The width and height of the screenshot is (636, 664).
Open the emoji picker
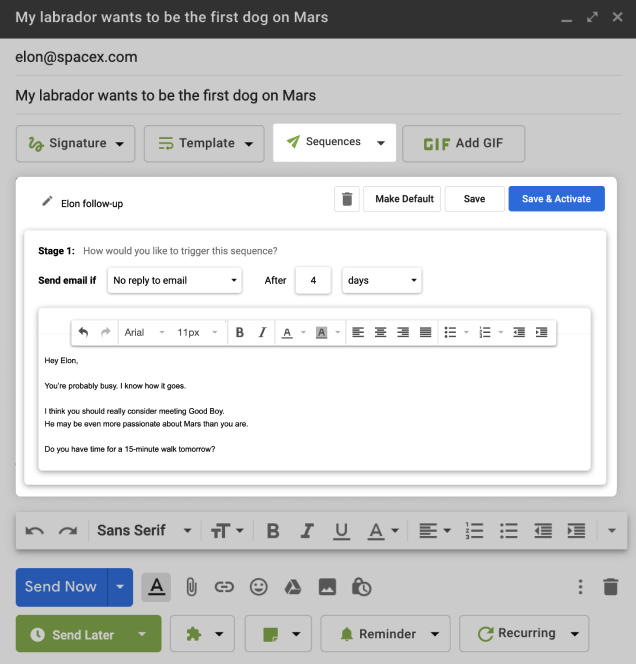pos(259,587)
